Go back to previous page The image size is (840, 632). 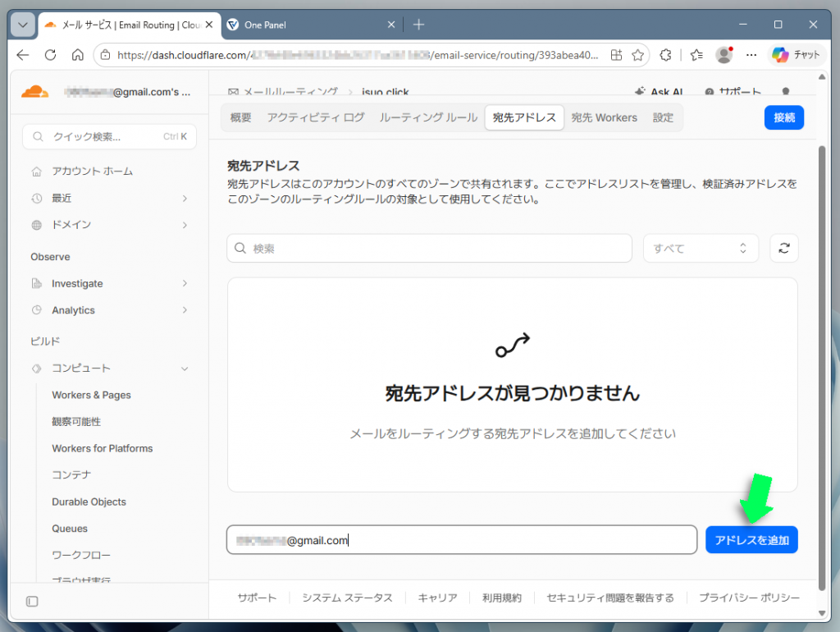click(22, 55)
